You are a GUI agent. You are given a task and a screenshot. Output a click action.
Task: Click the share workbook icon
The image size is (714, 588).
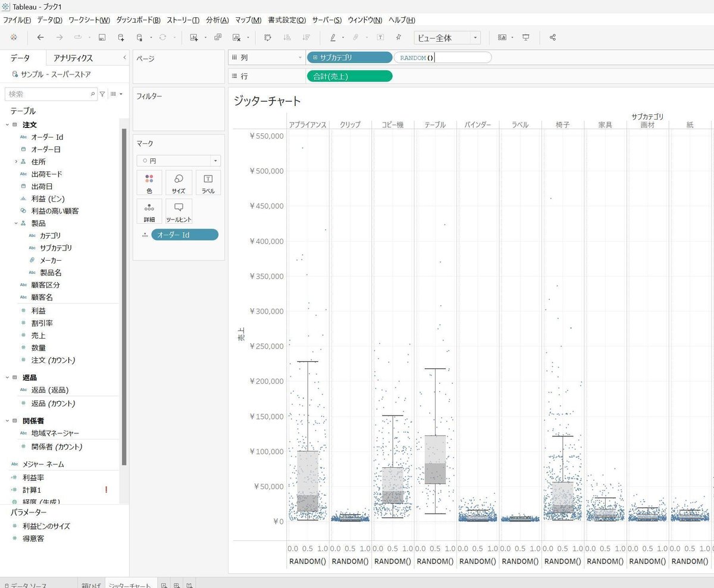(x=553, y=37)
